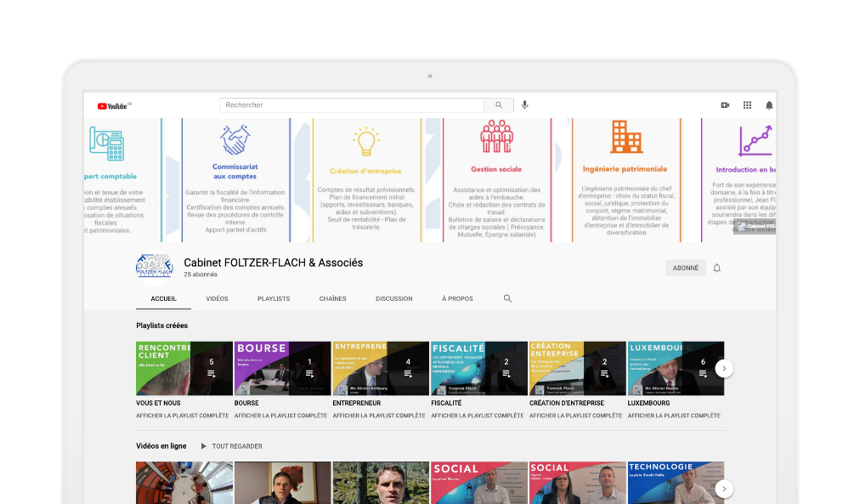Open the YouTube apps grid icon
This screenshot has height=504, width=860.
[747, 105]
